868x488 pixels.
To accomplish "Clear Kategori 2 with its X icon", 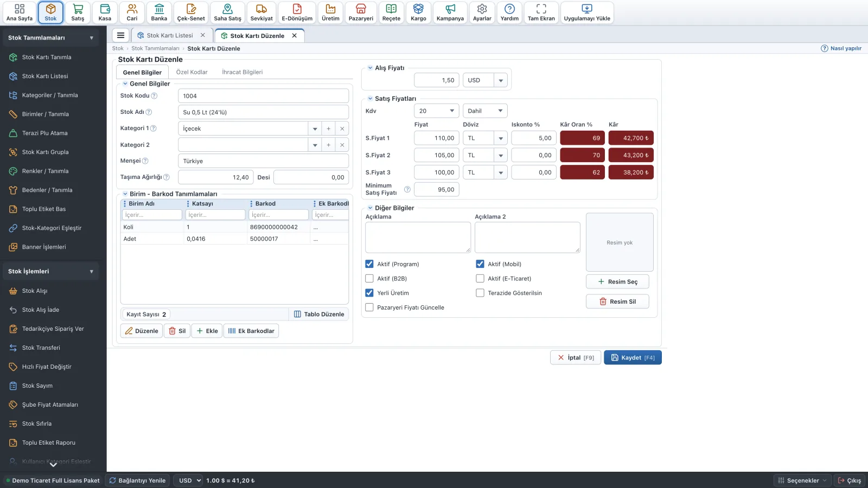I will [342, 145].
